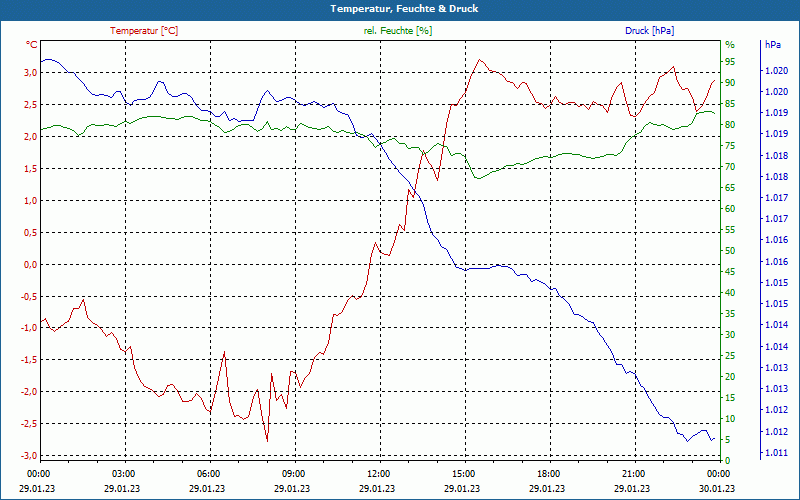Click the blue 'hPa' unit above the pressure axis

tap(772, 45)
